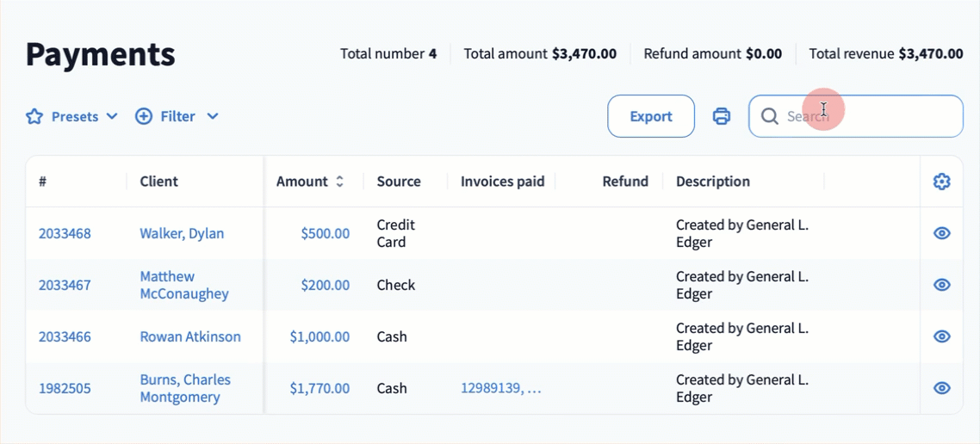View payment 2033468 with eye icon
Screen dimensions: 980x444
click(x=941, y=233)
